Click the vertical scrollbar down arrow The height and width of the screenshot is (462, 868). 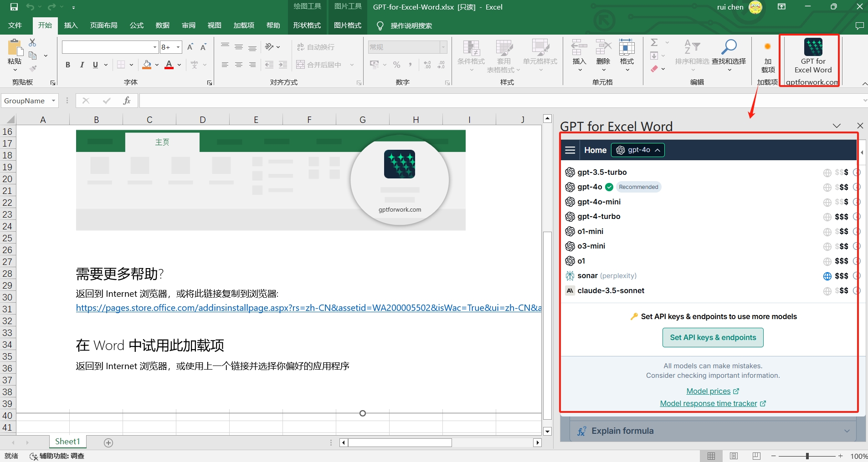tap(547, 431)
